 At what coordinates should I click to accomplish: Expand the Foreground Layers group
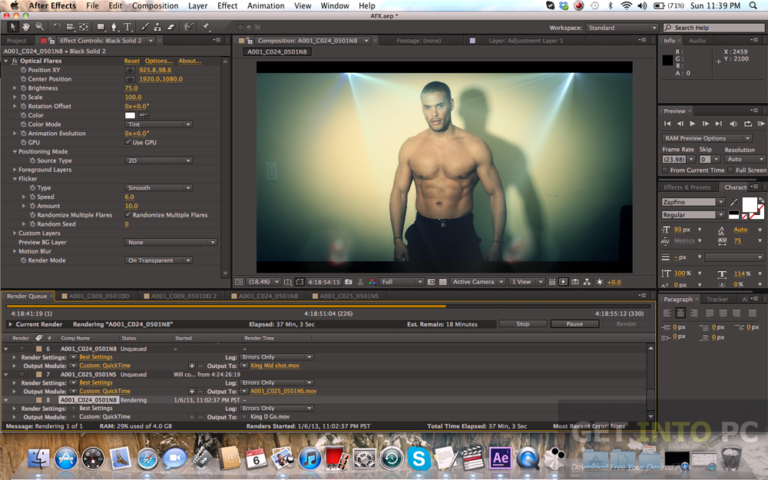tap(15, 169)
